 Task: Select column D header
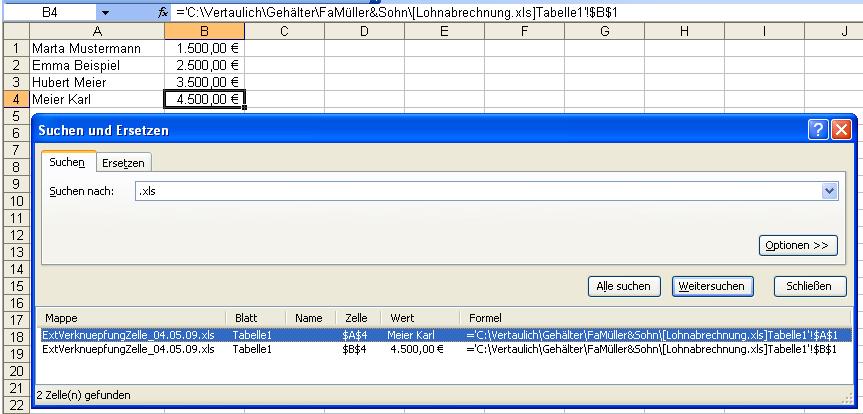(364, 32)
